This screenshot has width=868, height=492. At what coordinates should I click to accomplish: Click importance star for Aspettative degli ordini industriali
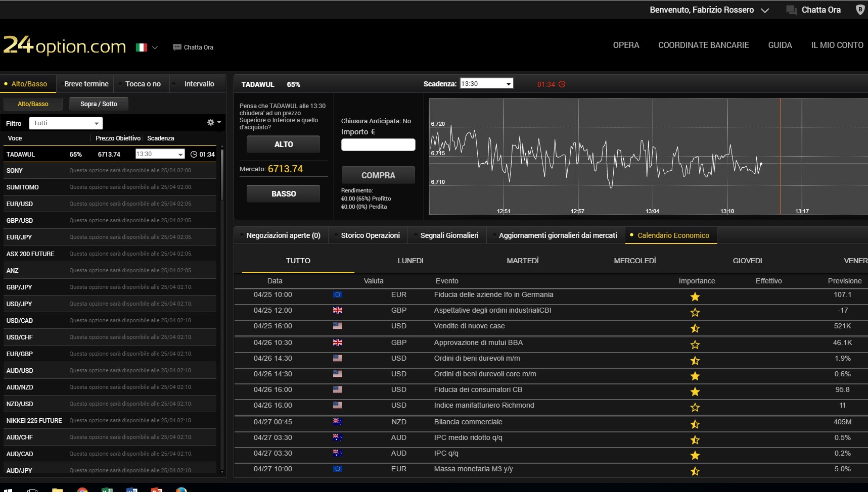[695, 312]
